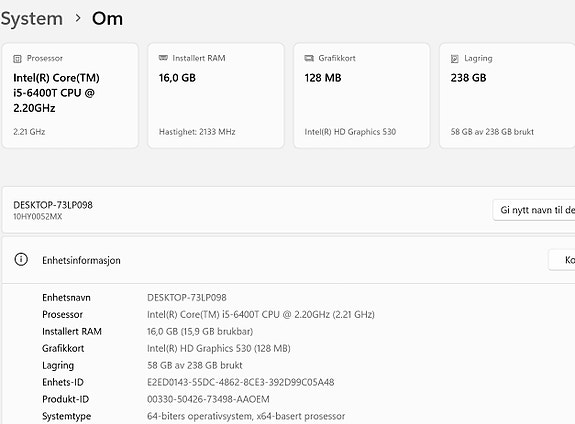
Task: Open the Prosessor info card
Action: [x=70, y=96]
